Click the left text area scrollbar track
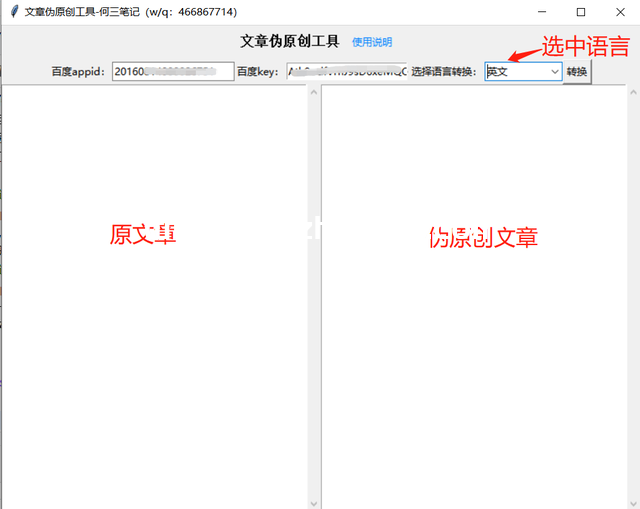The width and height of the screenshot is (640, 509). coord(314,300)
